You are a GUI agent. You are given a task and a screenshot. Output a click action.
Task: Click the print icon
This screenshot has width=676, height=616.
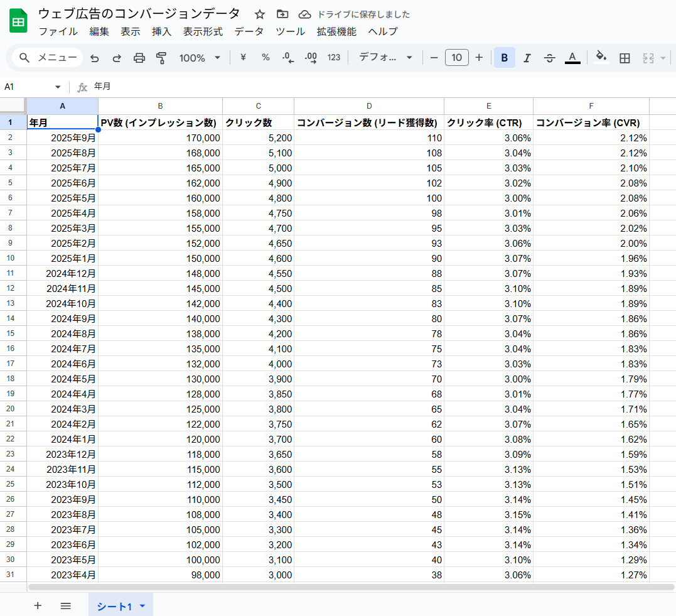coord(139,58)
